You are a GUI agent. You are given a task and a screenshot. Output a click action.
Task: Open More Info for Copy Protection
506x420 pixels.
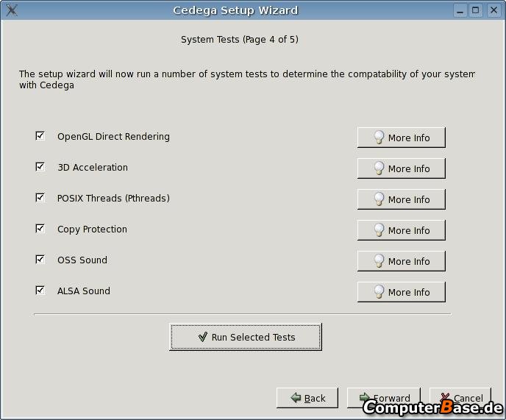click(x=401, y=230)
